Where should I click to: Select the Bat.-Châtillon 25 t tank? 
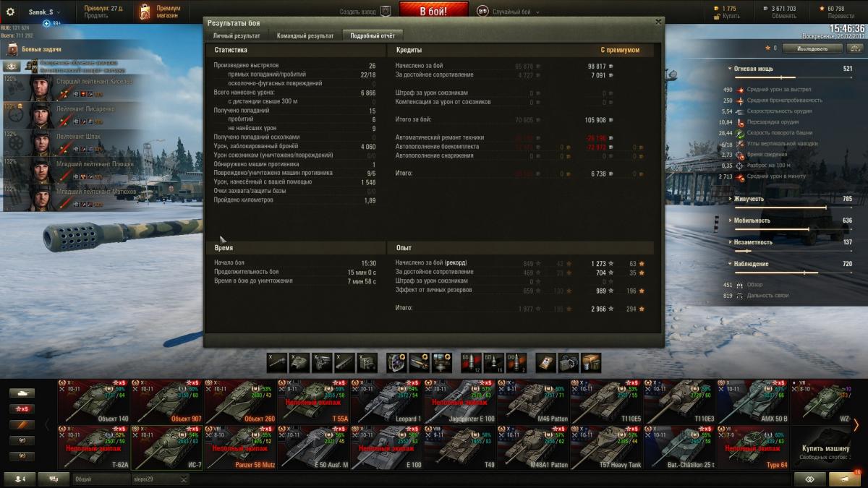click(679, 448)
